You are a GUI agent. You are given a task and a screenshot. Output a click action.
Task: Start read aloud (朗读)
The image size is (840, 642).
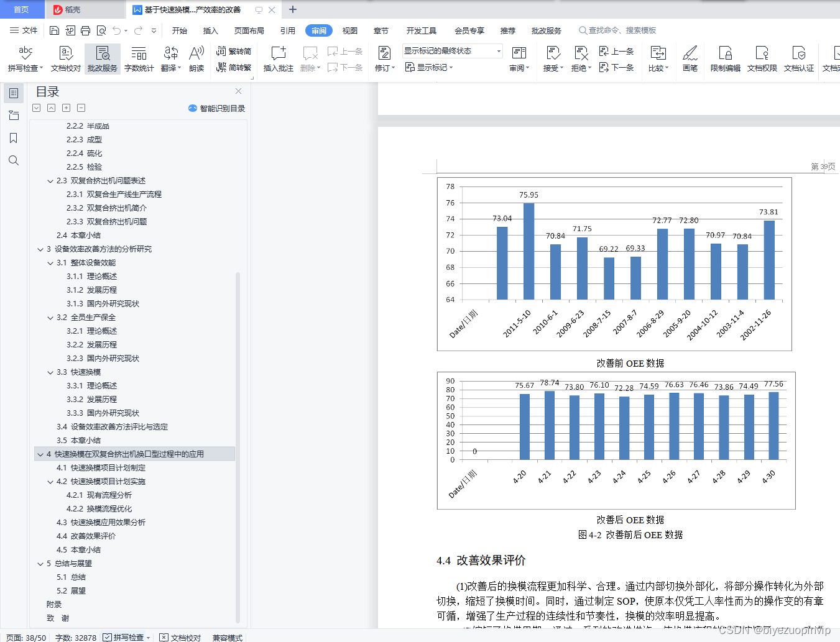tap(196, 59)
